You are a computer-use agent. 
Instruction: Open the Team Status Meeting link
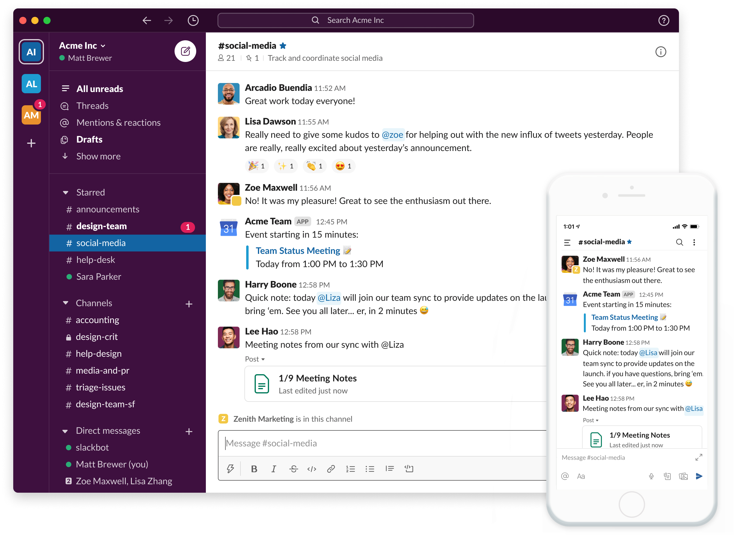tap(298, 251)
